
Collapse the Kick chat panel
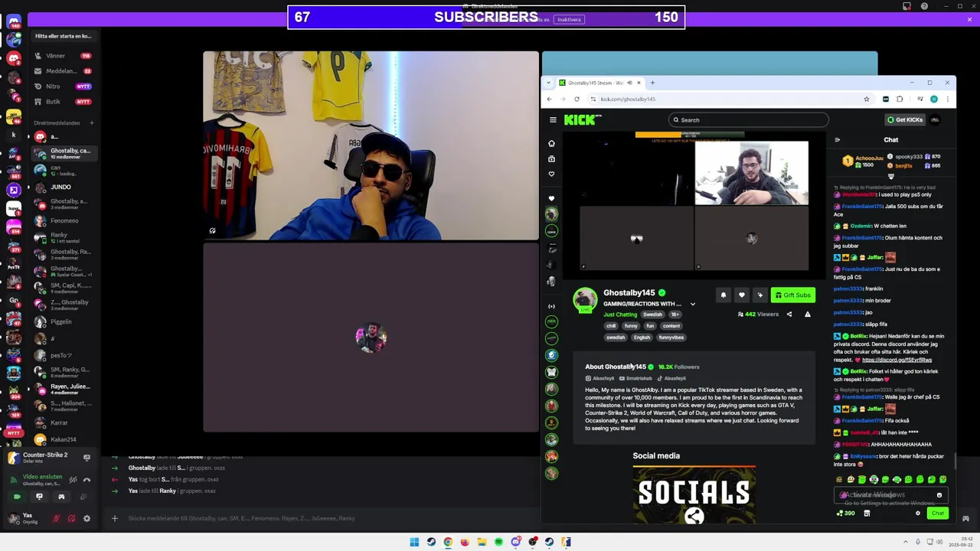(837, 139)
